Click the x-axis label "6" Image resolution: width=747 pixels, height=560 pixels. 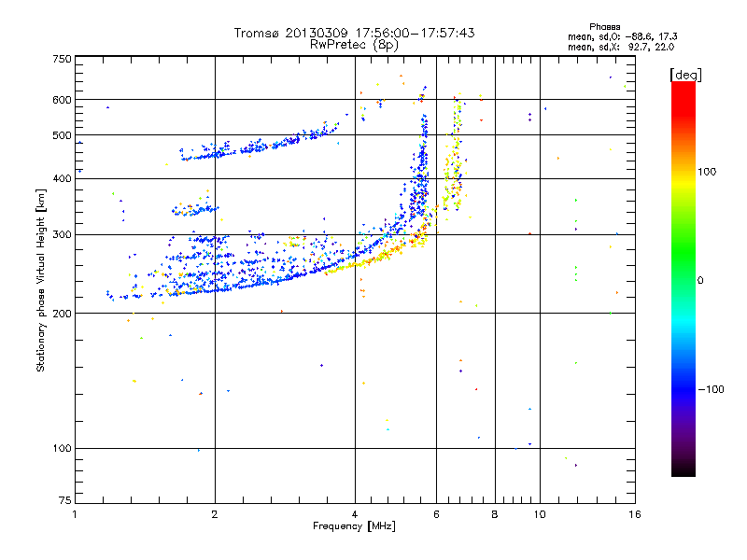click(x=436, y=514)
